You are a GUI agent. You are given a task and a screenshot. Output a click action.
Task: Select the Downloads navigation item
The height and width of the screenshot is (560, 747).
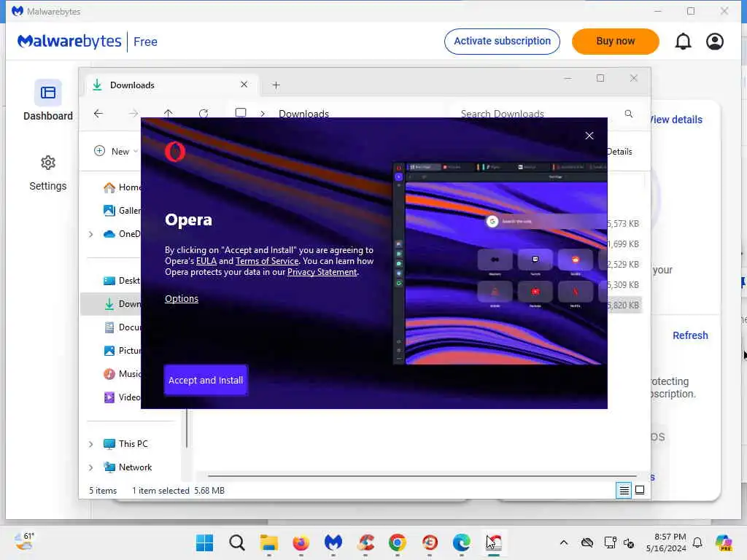[x=111, y=304]
